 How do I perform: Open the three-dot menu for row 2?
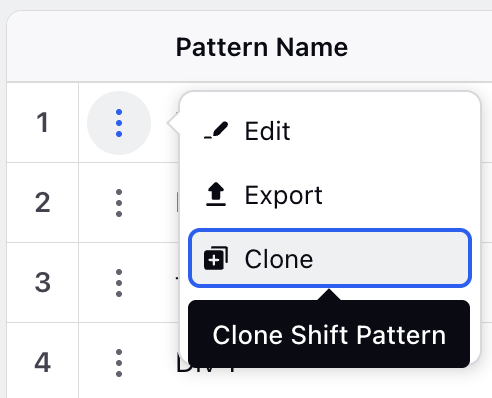119,203
